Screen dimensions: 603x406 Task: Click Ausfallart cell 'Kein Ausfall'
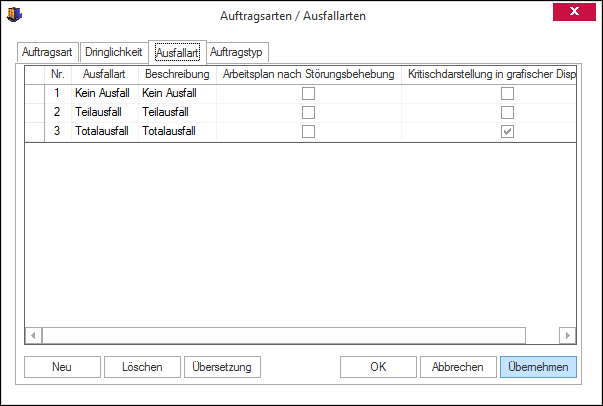tap(105, 93)
